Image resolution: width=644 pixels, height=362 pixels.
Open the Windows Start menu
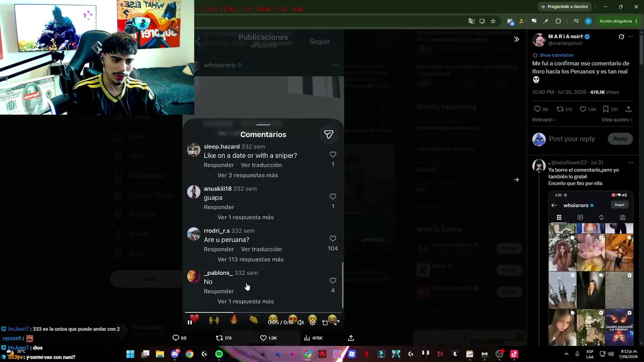(130, 354)
